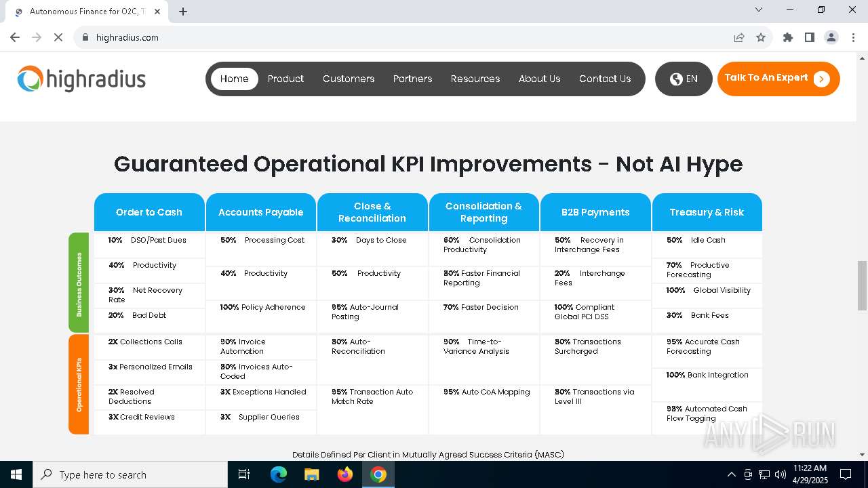Open the Customers menu
This screenshot has height=488, width=868.
(349, 79)
